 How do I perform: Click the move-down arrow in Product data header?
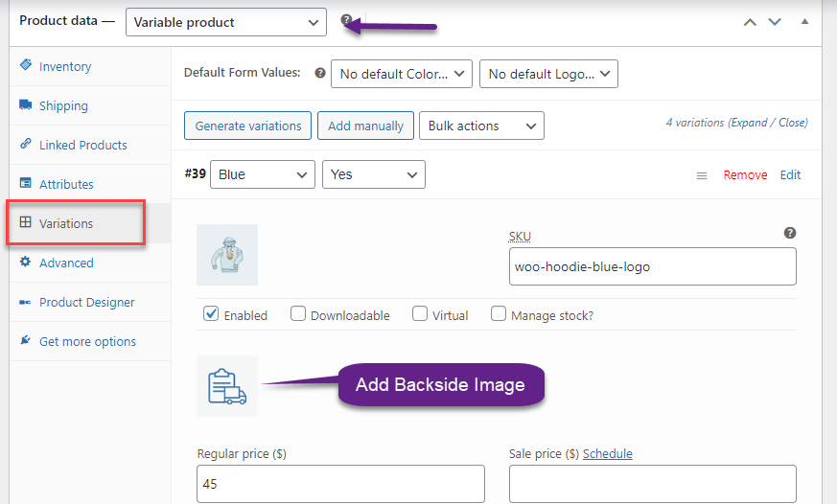[775, 22]
